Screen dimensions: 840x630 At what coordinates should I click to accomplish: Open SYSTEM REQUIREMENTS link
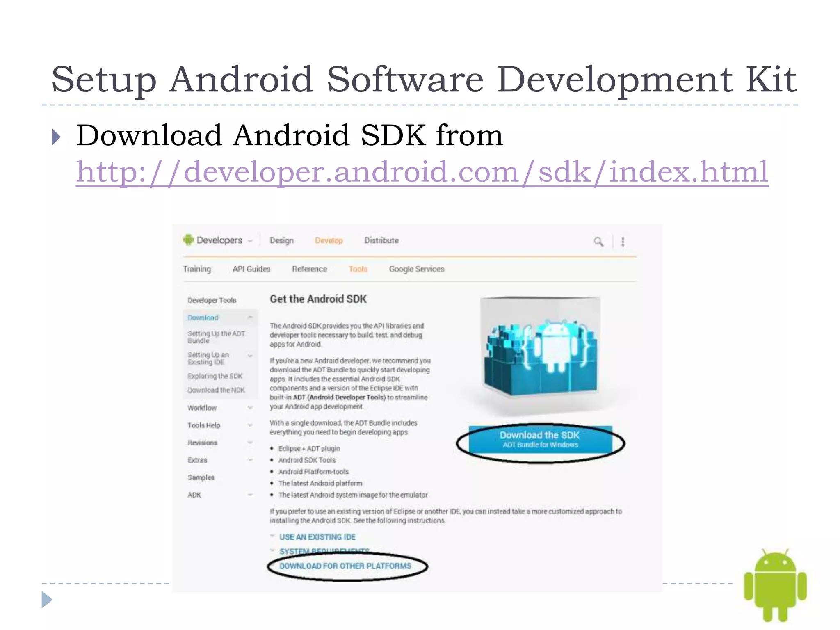[x=324, y=551]
